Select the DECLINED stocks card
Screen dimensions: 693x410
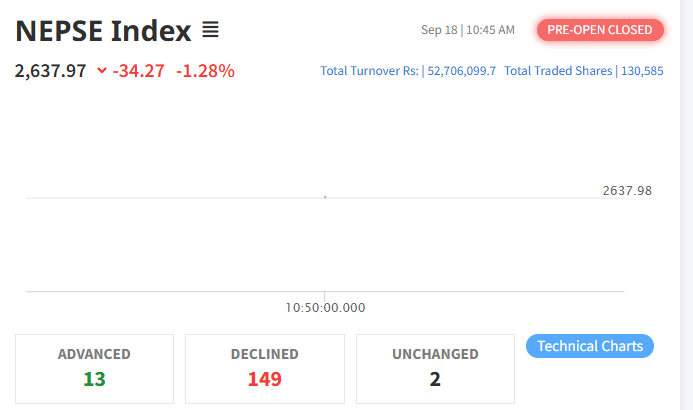click(265, 367)
